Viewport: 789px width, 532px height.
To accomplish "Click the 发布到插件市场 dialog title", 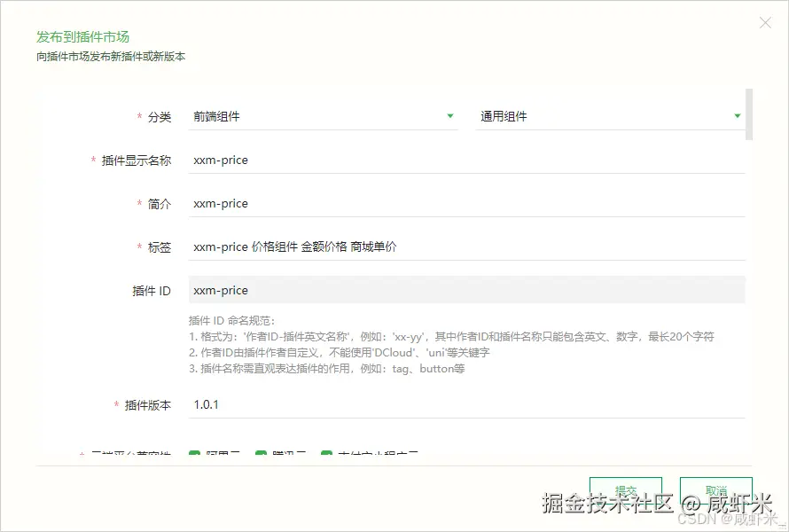I will coord(81,36).
